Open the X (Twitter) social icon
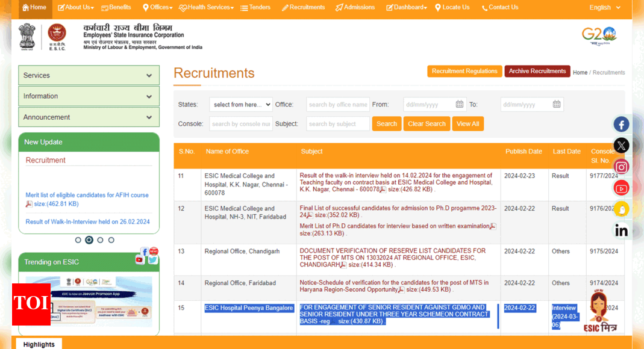Viewport: 644px width, 349px height. click(621, 145)
